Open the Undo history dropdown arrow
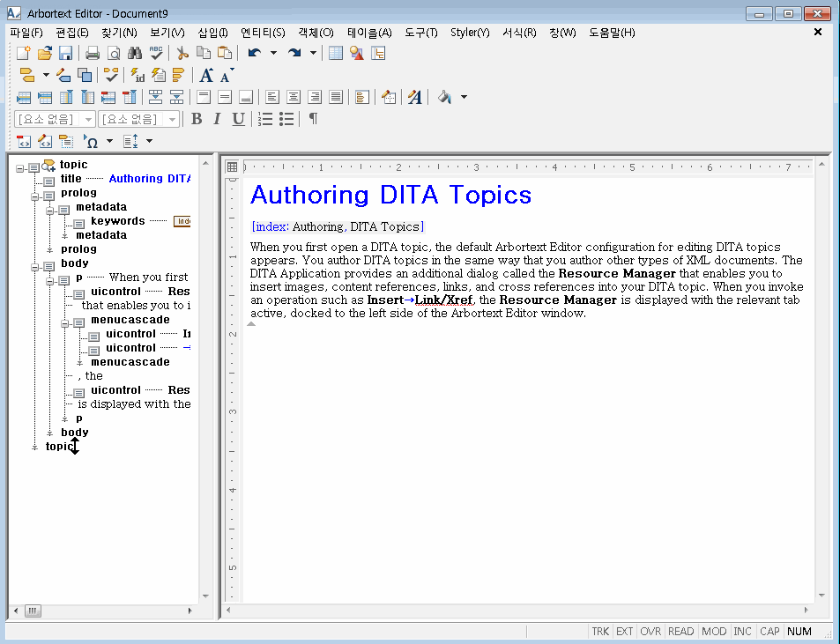Viewport: 840px width, 644px height. 273,53
